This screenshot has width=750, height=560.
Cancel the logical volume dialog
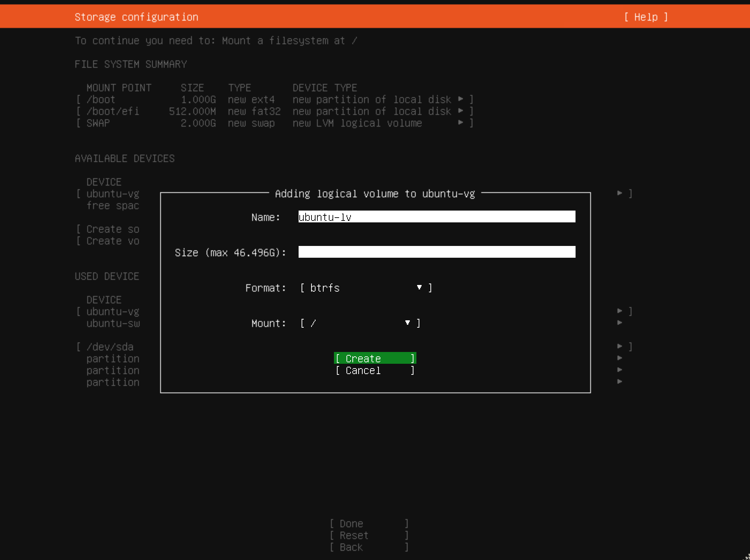tap(375, 370)
